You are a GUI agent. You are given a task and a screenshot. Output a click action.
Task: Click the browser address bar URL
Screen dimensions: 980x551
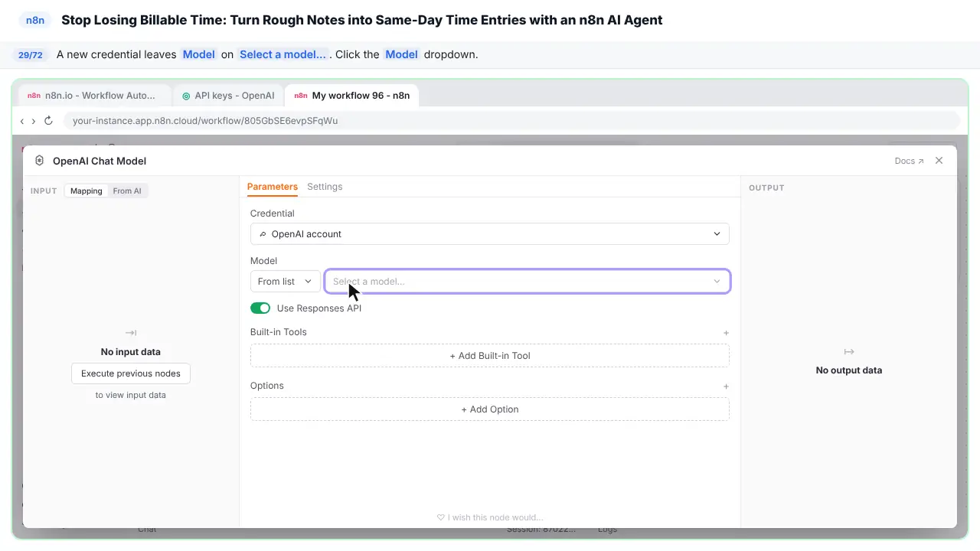click(205, 121)
